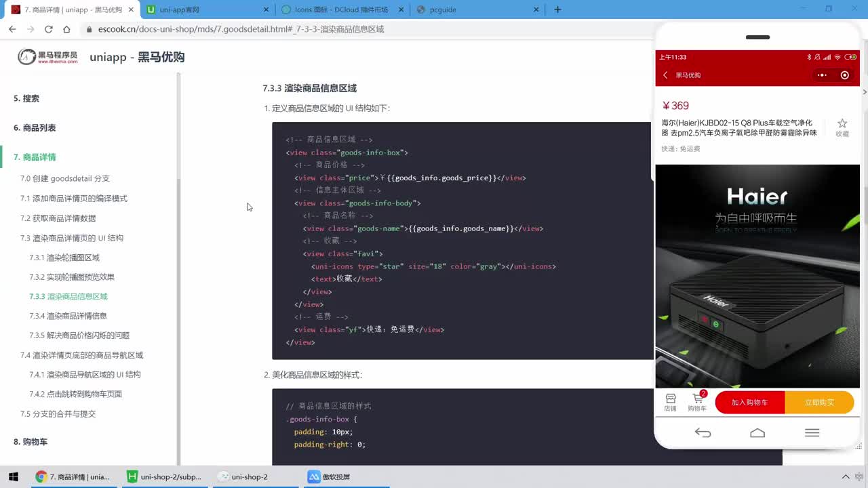Tap the Haier product image
This screenshot has width=868, height=488.
pyautogui.click(x=757, y=276)
